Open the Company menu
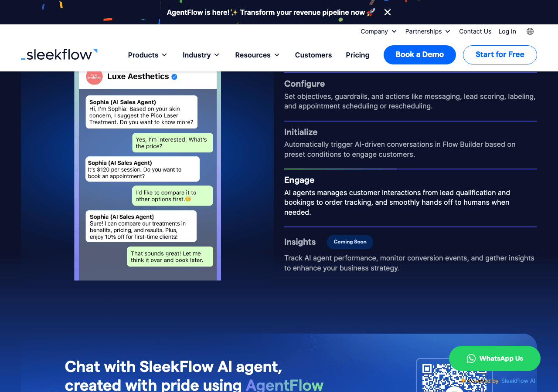Viewport: 558px width, 392px height. coord(378,31)
